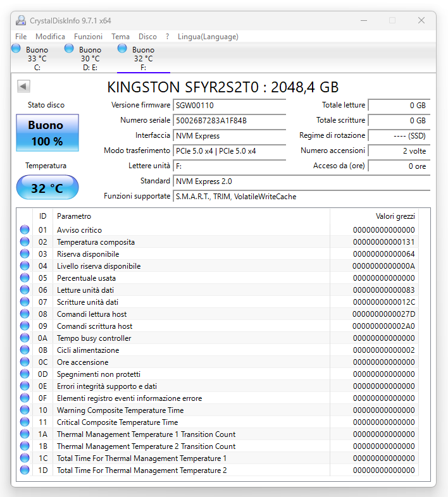Click the Buono 100 % health status button
Viewport: 448px width, 497px height.
pyautogui.click(x=47, y=133)
